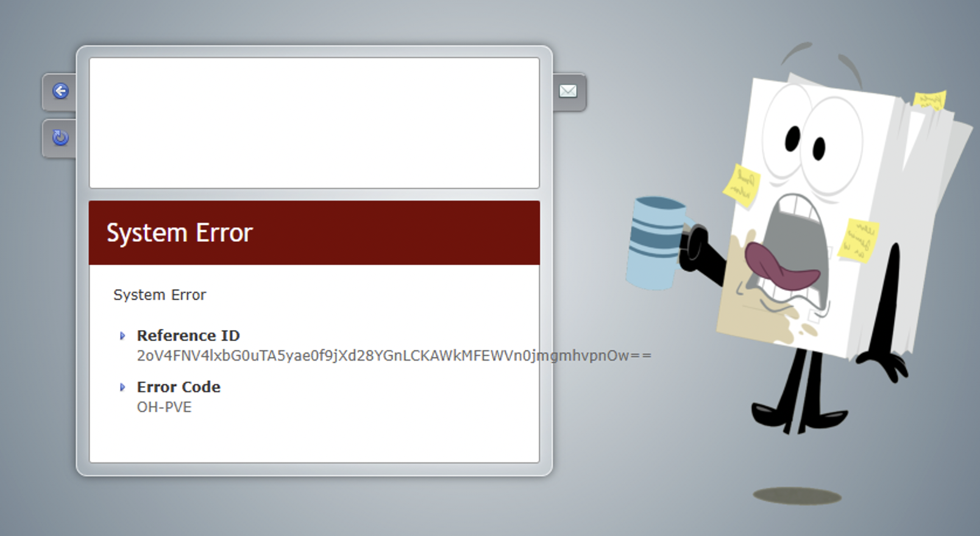
Task: Click the long Reference ID value string
Action: coord(394,356)
